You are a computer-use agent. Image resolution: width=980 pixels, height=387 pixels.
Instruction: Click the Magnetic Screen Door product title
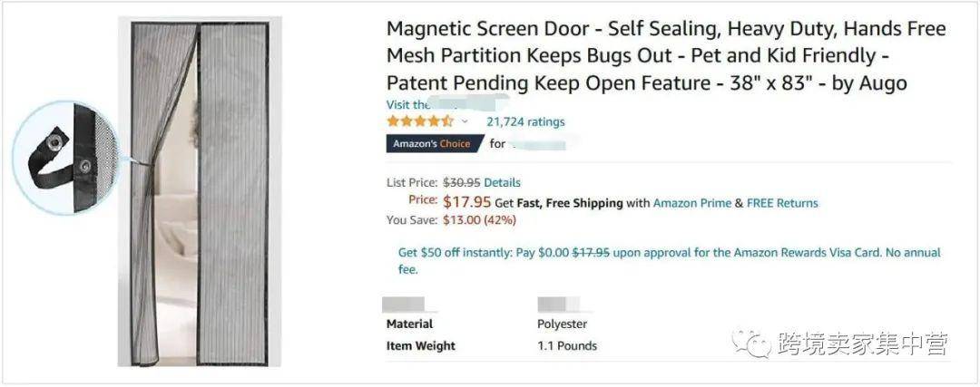click(x=665, y=56)
